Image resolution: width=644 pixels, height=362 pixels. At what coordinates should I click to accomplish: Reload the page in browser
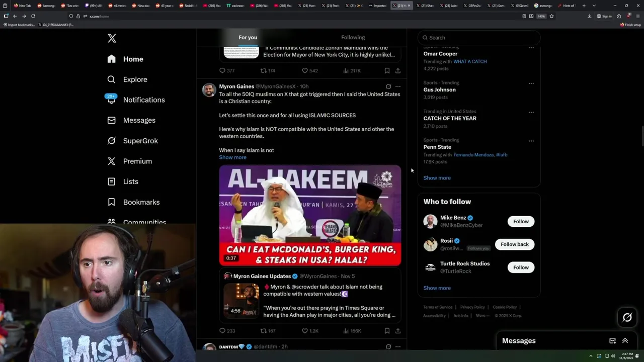33,16
